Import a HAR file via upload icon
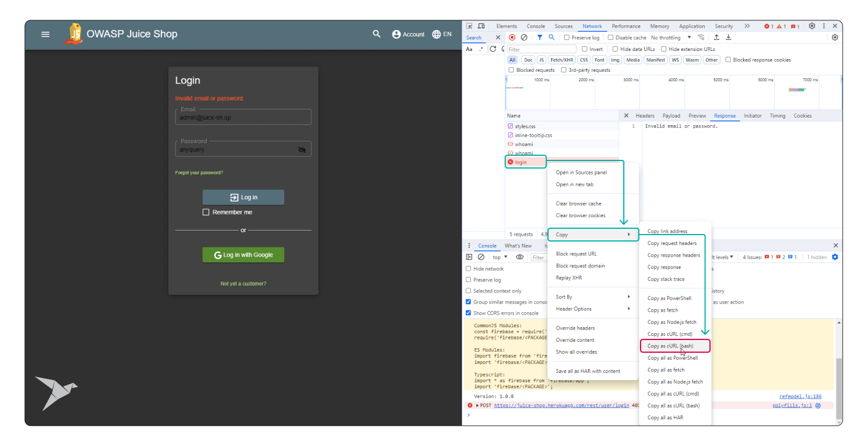Screen dimensions: 868x446 pyautogui.click(x=716, y=37)
